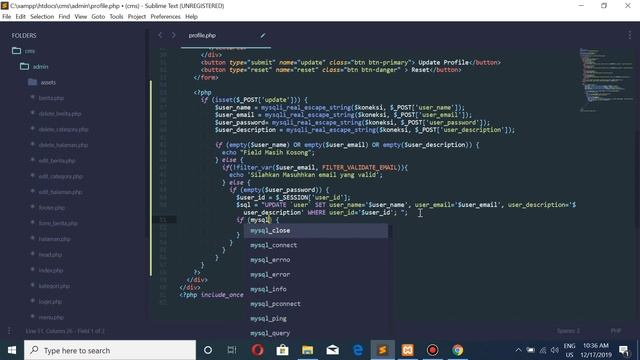The image size is (640, 360).
Task: Open Microsoft Store from taskbar
Action: [282, 350]
